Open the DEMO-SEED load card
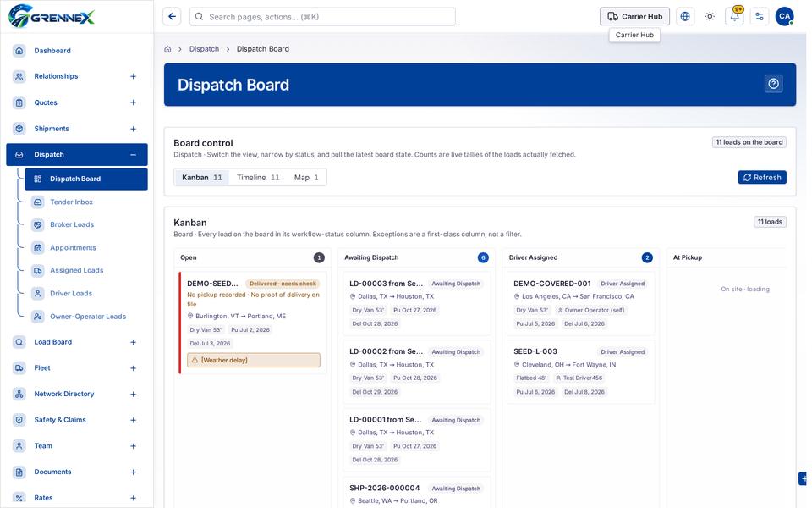Image resolution: width=812 pixels, height=508 pixels. (x=253, y=323)
